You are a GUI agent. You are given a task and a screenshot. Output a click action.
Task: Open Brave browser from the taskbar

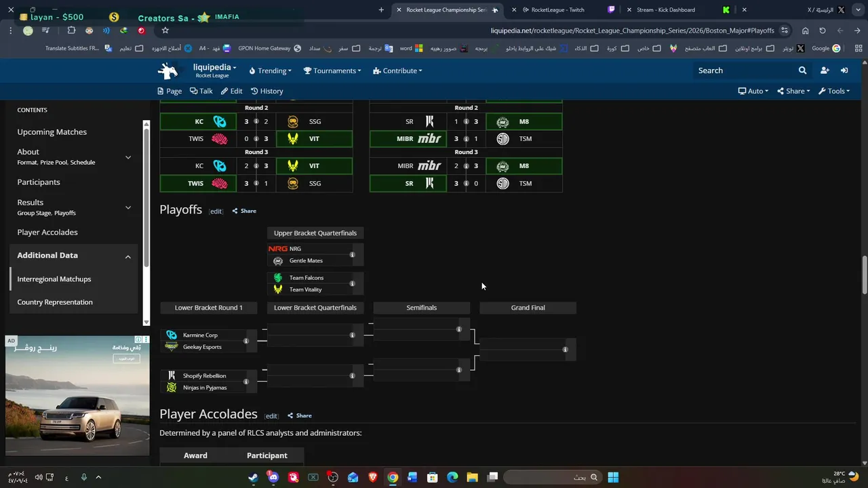click(373, 477)
